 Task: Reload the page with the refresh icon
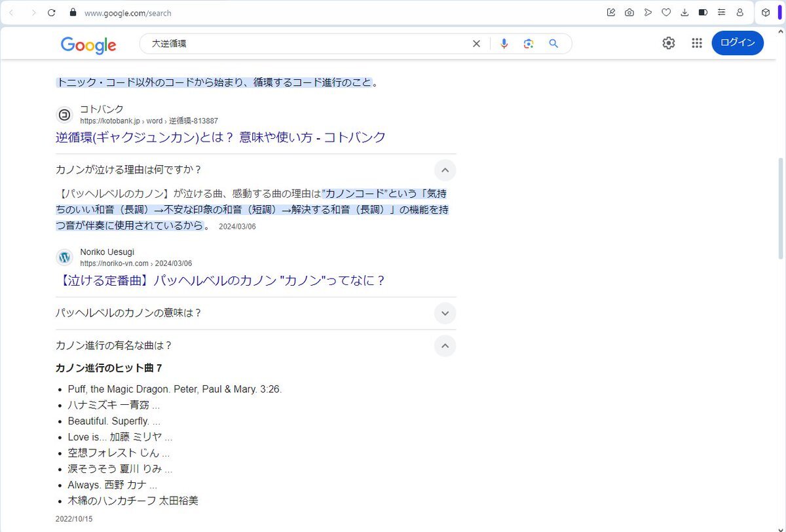52,12
